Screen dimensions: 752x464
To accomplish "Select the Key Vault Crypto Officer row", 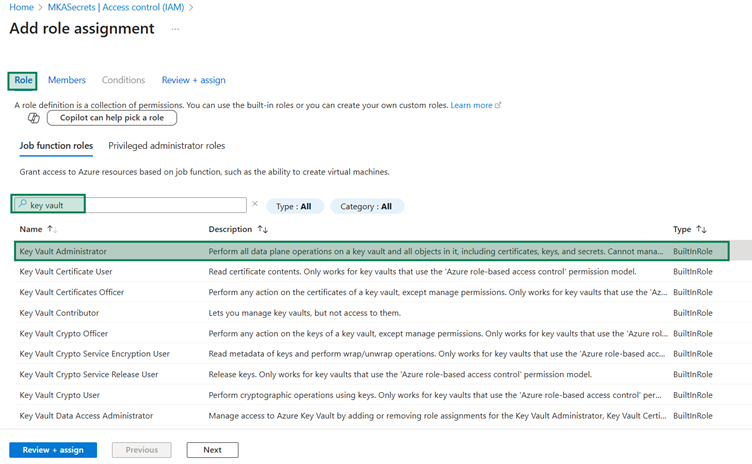I will [x=64, y=333].
